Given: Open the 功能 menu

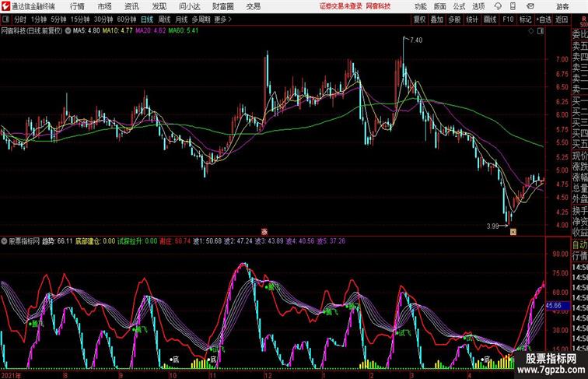Looking at the screenshot, I should (421, 6).
